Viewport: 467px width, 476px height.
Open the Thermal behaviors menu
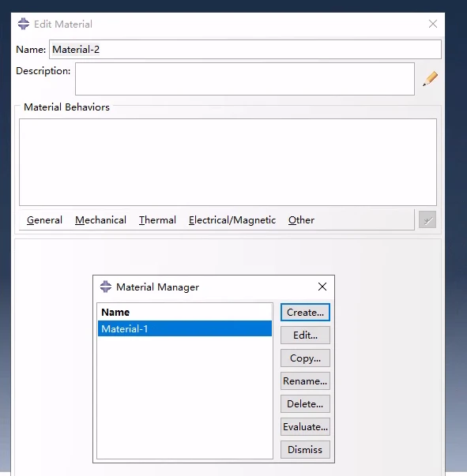point(157,219)
